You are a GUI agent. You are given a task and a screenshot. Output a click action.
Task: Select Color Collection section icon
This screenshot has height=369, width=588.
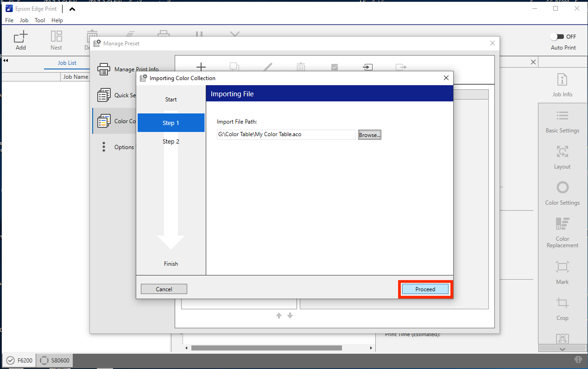(103, 121)
